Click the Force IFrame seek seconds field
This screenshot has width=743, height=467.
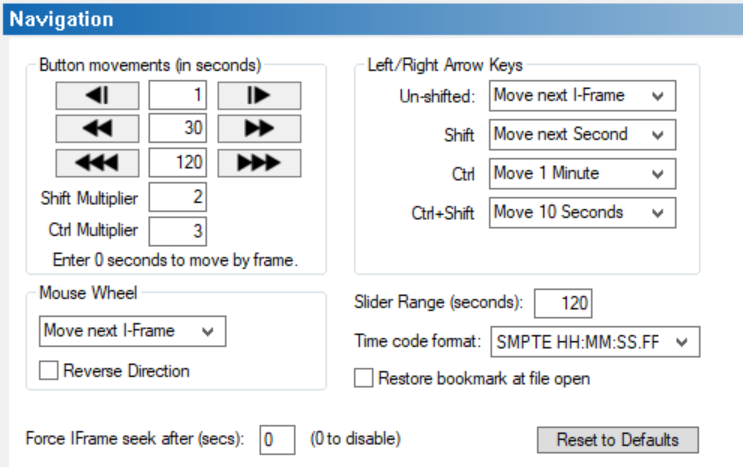click(277, 439)
